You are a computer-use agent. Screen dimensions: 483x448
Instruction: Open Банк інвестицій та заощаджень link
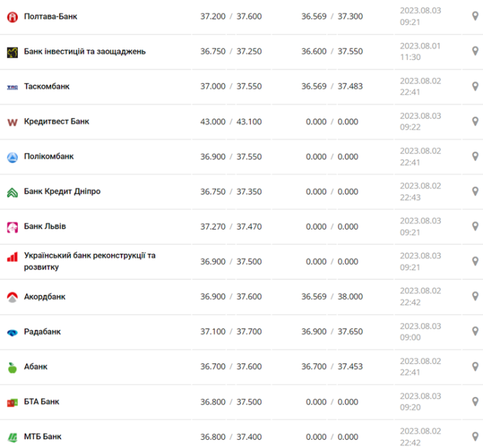(84, 51)
